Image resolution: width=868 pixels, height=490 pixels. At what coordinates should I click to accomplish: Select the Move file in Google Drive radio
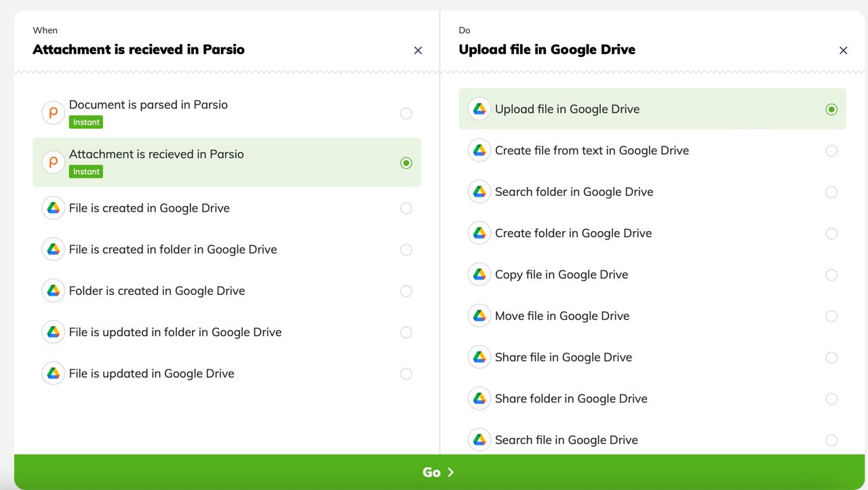pyautogui.click(x=831, y=316)
